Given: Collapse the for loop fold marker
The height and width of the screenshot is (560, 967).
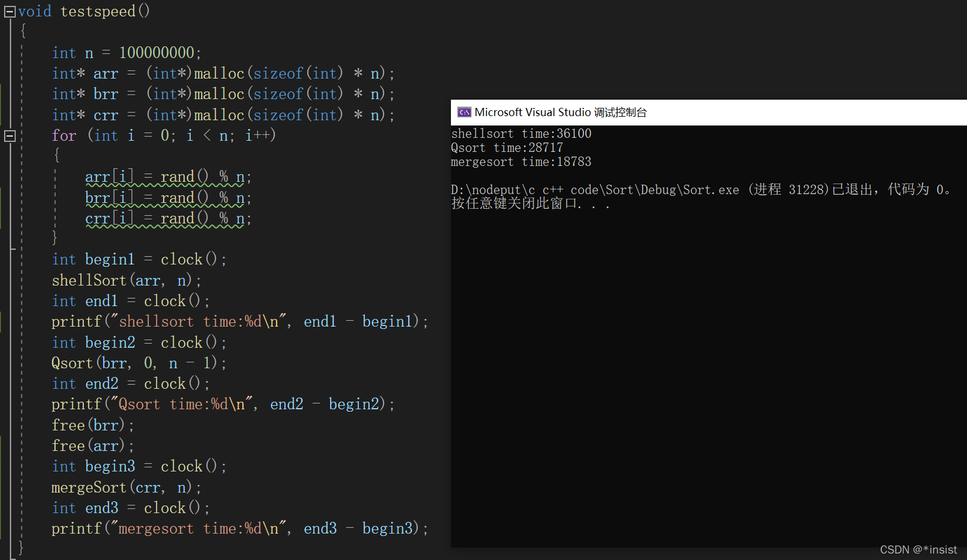Looking at the screenshot, I should click(9, 136).
